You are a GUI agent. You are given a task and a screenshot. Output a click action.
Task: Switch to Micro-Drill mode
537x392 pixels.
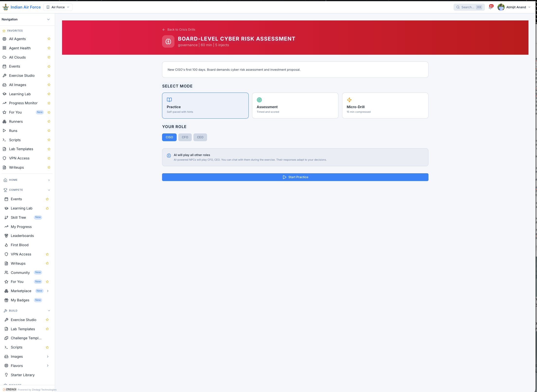(385, 105)
